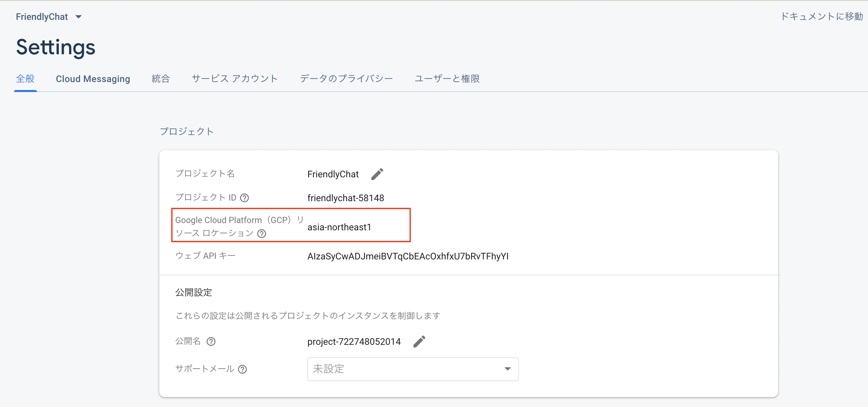This screenshot has width=868, height=407.
Task: Click the これらの設定は公開される description text
Action: (x=308, y=316)
